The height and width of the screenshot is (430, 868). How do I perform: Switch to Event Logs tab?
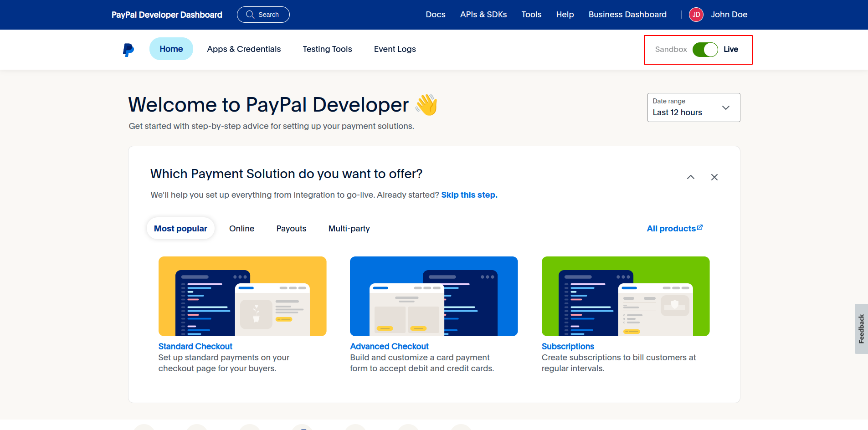[395, 49]
